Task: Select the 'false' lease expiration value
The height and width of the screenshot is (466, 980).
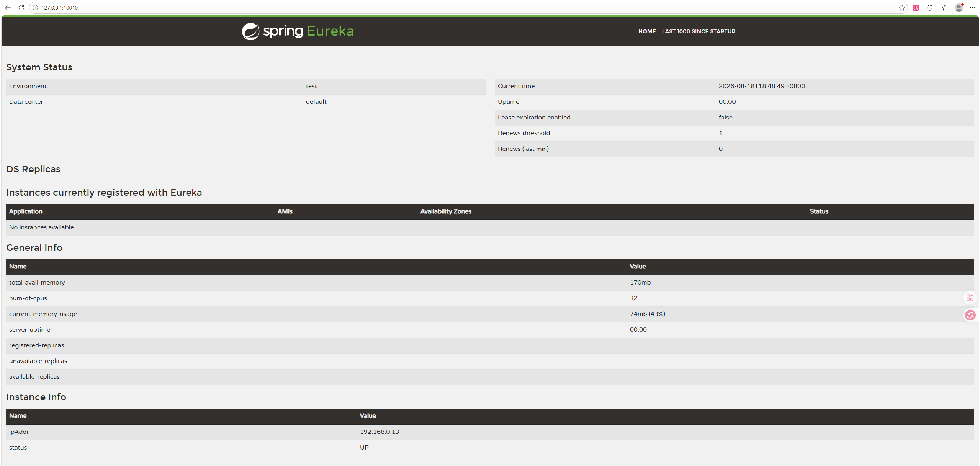Action: click(x=725, y=118)
